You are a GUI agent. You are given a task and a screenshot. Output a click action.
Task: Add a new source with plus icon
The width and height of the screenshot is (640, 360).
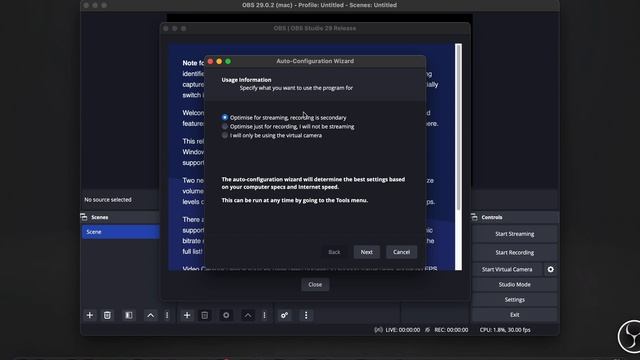(x=187, y=315)
